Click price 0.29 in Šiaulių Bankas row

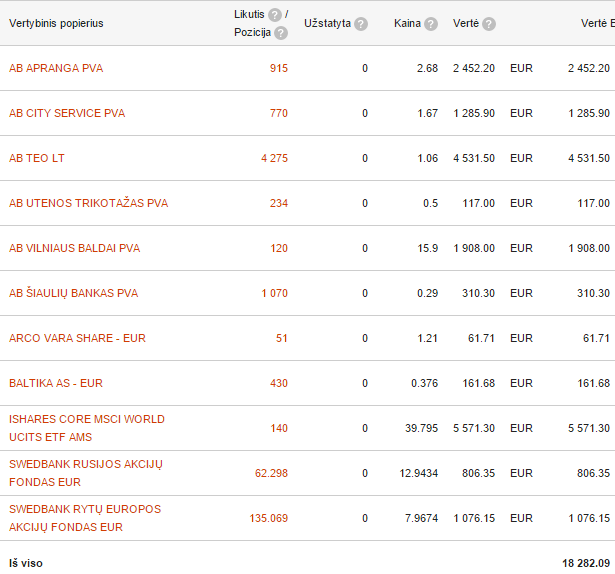coord(428,293)
